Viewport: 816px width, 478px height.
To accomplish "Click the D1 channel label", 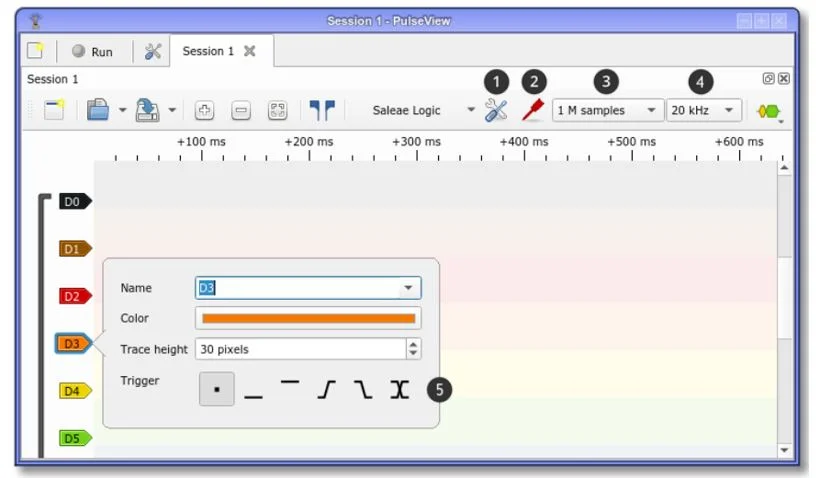I will coord(73,249).
